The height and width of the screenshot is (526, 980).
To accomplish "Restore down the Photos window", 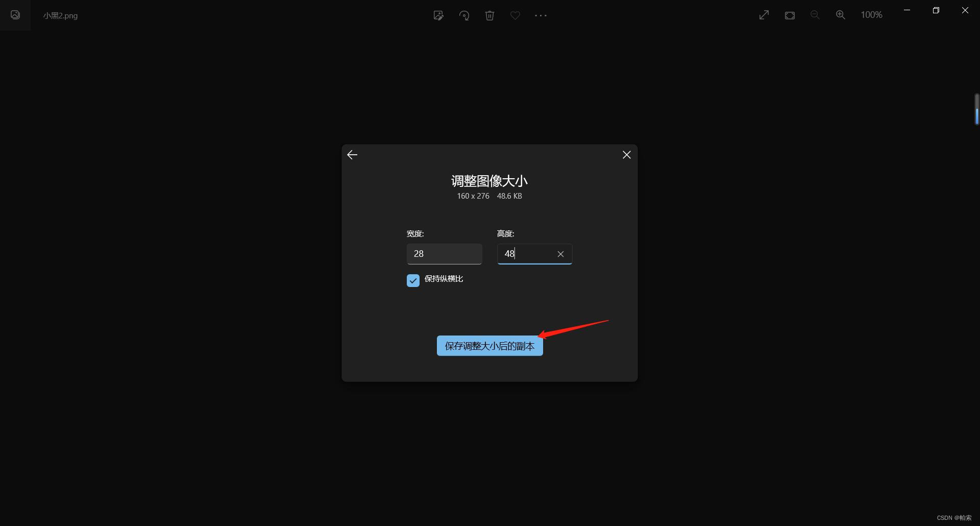I will 936,10.
